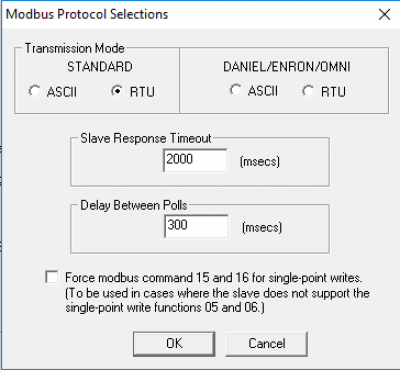Click the Delay Between Polls group label
Viewport: 400px width, 370px height.
coord(134,205)
